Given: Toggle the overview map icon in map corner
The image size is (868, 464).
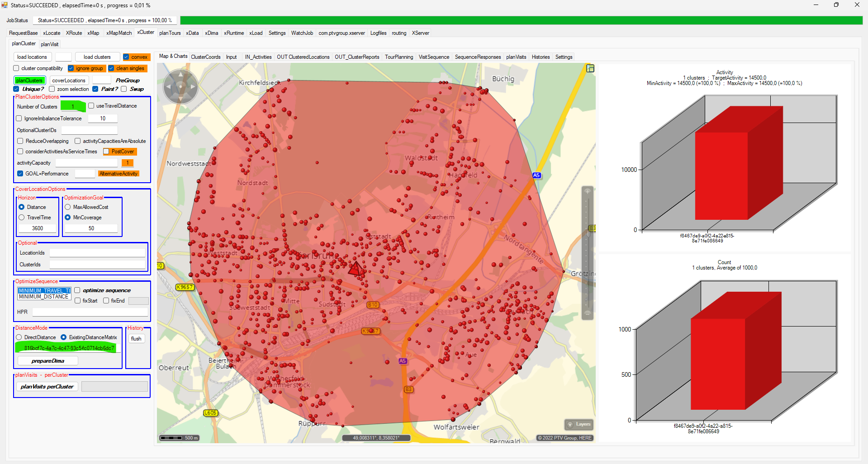Looking at the screenshot, I should [590, 68].
